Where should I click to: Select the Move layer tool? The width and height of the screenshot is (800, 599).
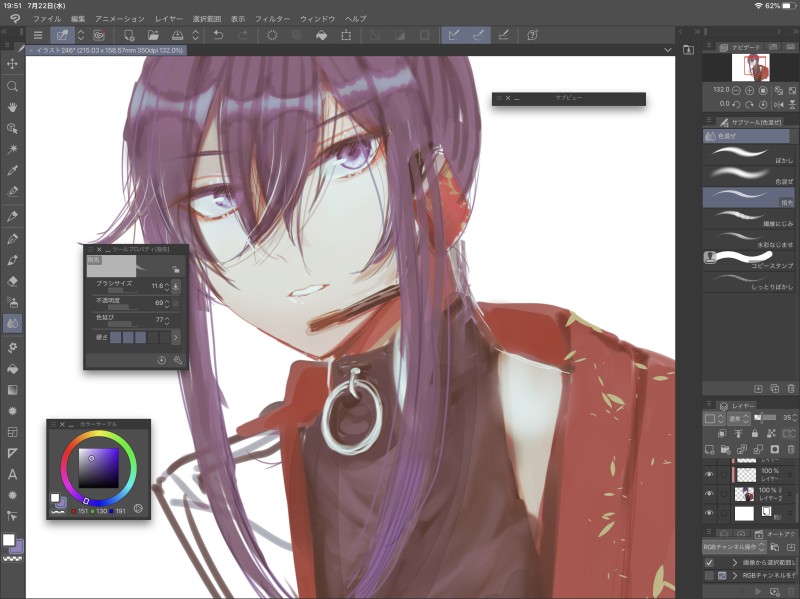click(x=12, y=64)
